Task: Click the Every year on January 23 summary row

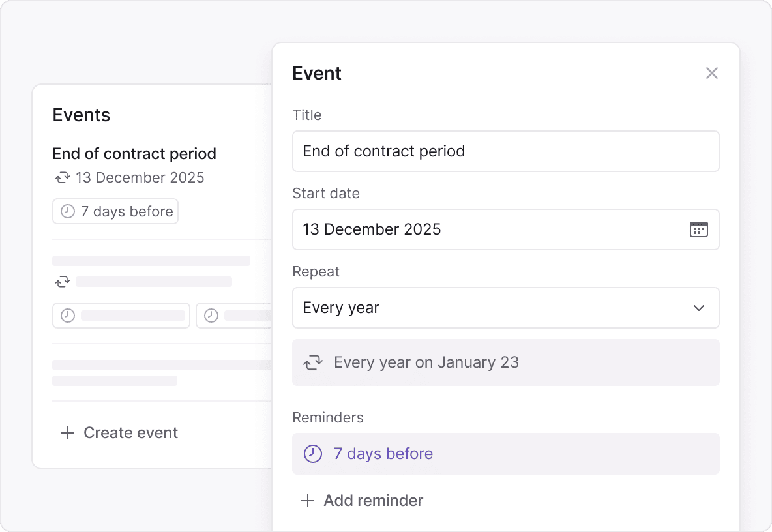Action: (505, 362)
